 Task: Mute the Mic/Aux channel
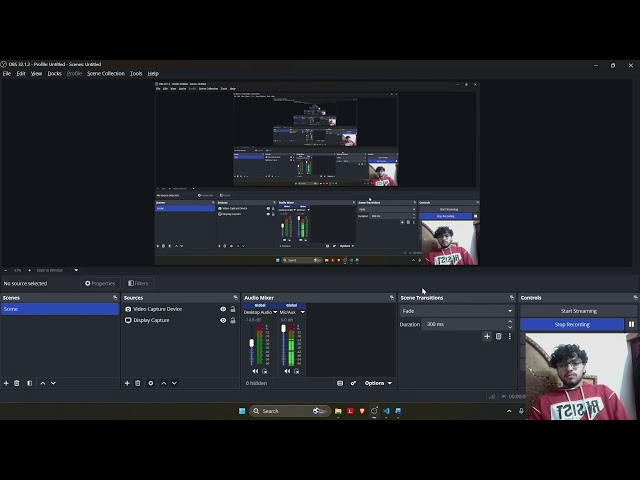pyautogui.click(x=287, y=371)
